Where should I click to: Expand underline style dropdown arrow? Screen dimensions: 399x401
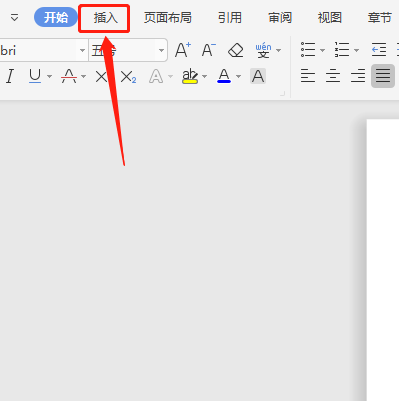[x=50, y=77]
